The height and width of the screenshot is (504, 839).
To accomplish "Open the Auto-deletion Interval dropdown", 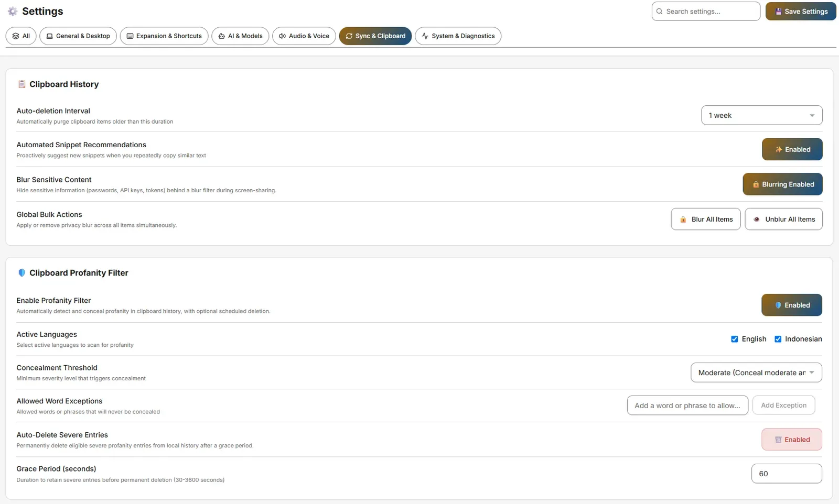I will (762, 116).
